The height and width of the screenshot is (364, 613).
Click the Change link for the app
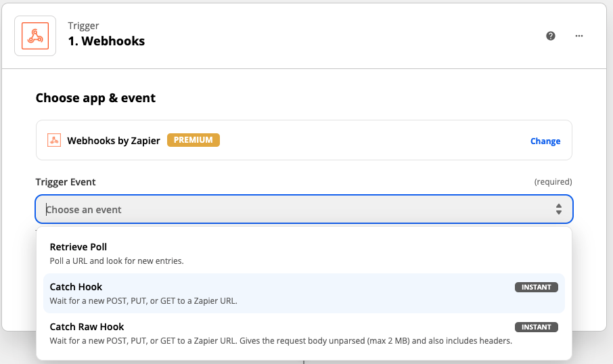[545, 141]
